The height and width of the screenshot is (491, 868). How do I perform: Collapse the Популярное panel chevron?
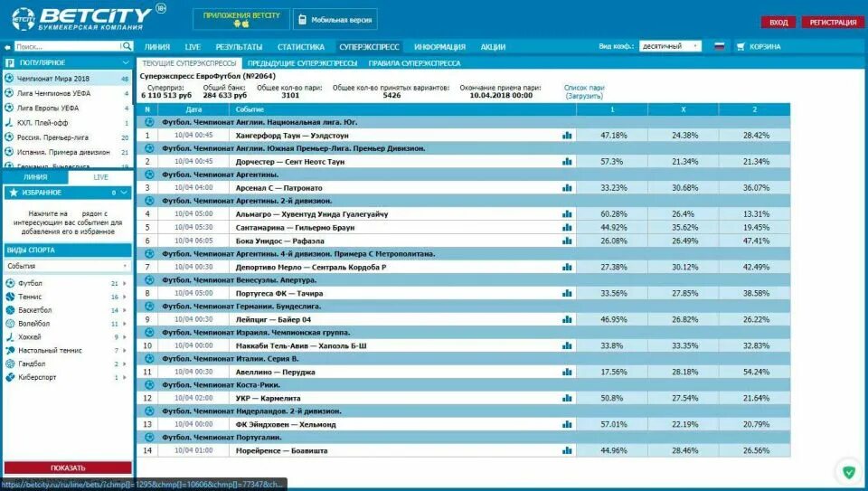[126, 62]
